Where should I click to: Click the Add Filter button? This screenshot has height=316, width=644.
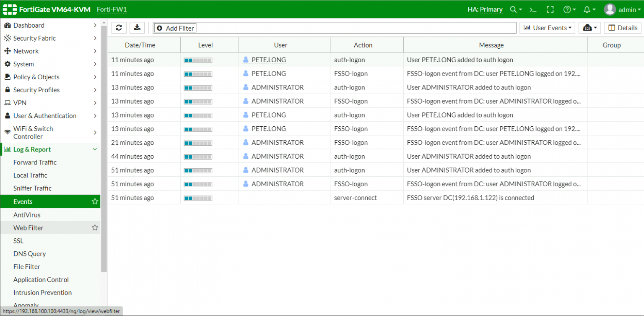point(175,28)
